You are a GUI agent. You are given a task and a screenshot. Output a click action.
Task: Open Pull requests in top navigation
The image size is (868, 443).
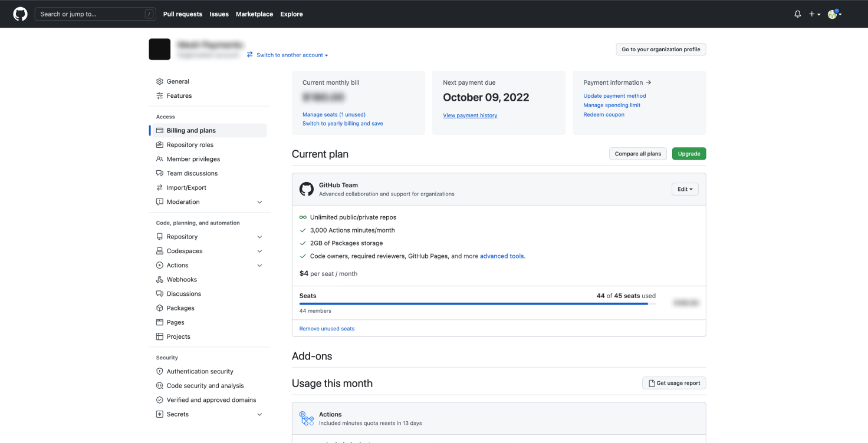(182, 14)
